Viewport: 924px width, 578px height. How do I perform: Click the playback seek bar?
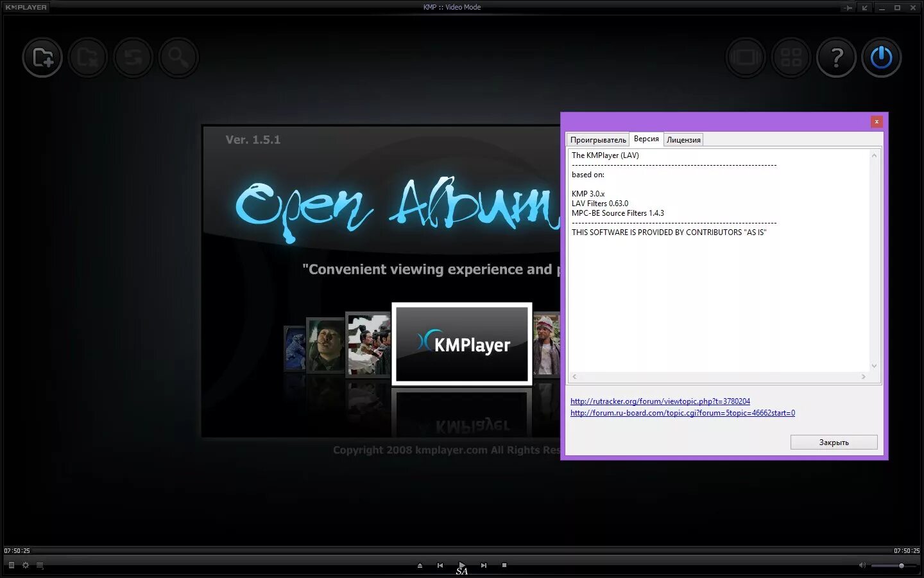tap(462, 551)
